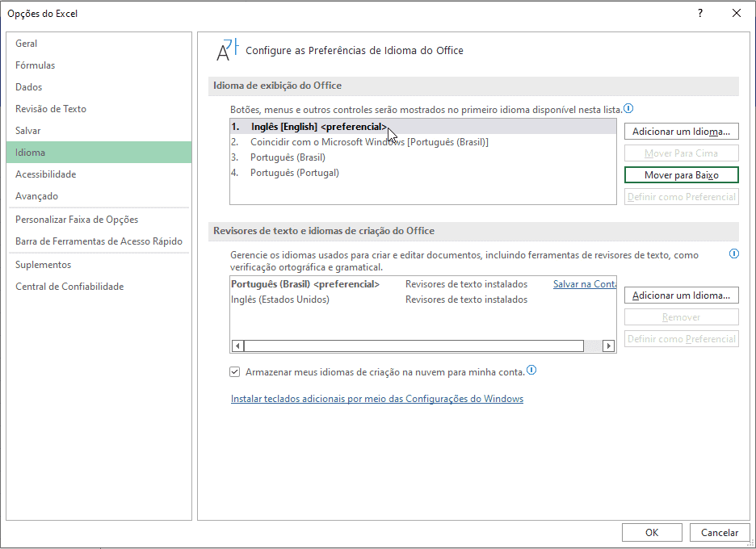
Task: Click info icon next to cloud storage checkbox
Action: (x=531, y=371)
